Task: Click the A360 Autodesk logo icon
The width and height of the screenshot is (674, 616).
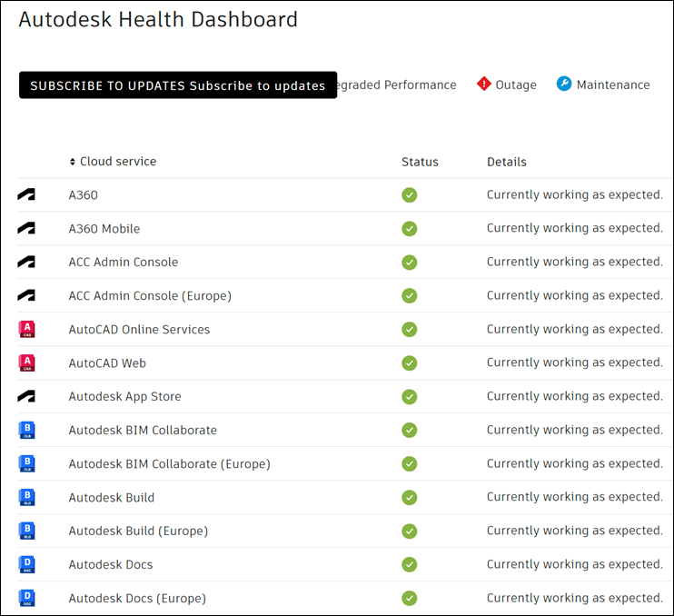Action: (26, 194)
